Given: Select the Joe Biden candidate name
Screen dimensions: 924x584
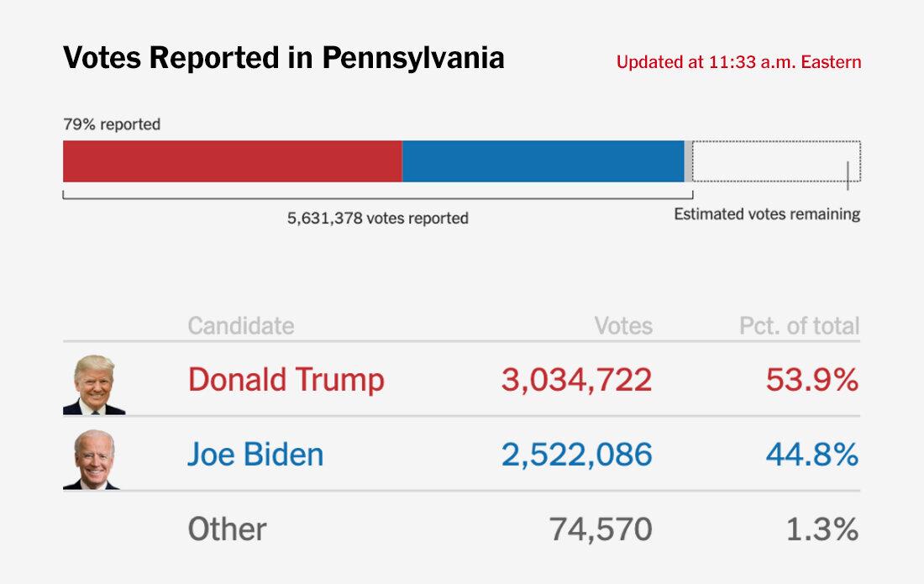Looking at the screenshot, I should [255, 455].
